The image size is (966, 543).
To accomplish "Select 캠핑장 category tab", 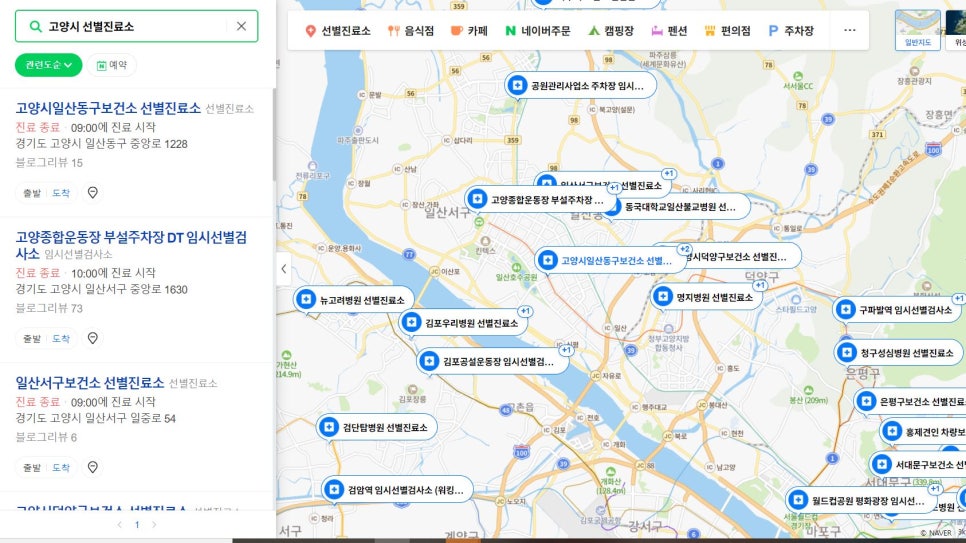I will (611, 30).
